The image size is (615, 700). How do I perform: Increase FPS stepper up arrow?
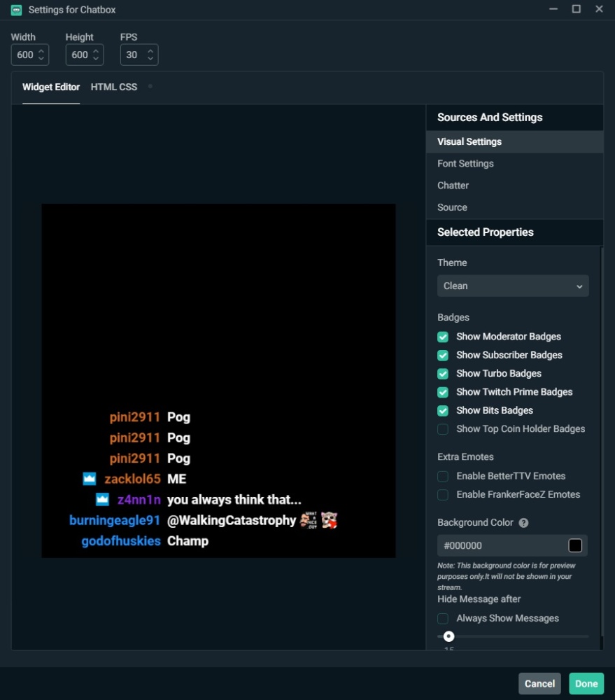150,51
